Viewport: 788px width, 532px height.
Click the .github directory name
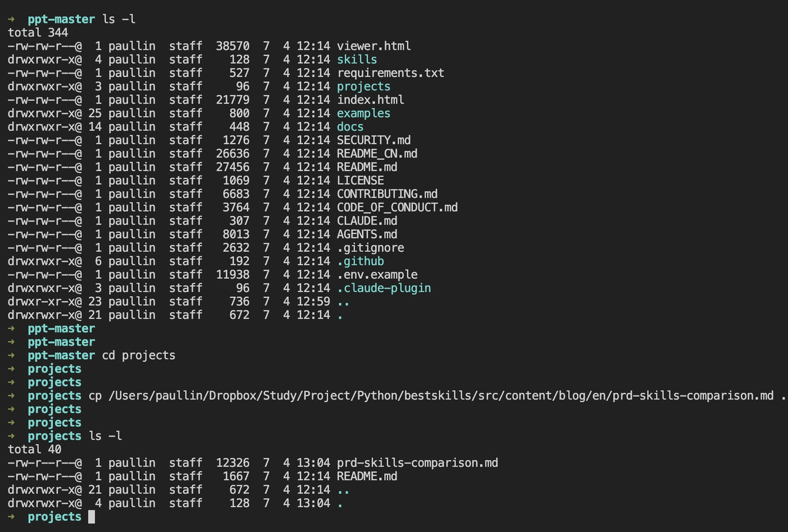pyautogui.click(x=360, y=261)
